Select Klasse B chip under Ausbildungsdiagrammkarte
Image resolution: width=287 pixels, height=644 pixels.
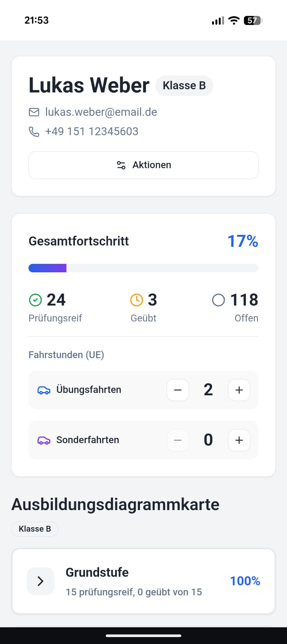click(35, 529)
